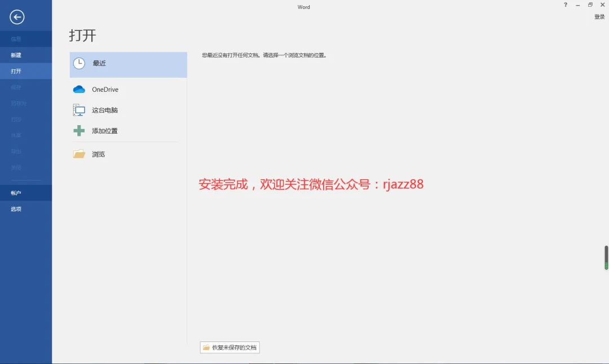609x364 pixels.
Task: Open the 帐户 account page
Action: tap(25, 193)
